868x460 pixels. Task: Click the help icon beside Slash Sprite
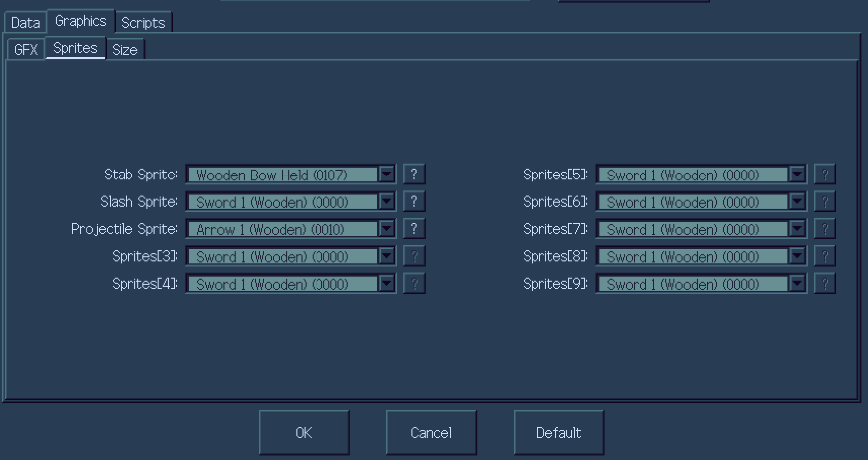pyautogui.click(x=414, y=202)
